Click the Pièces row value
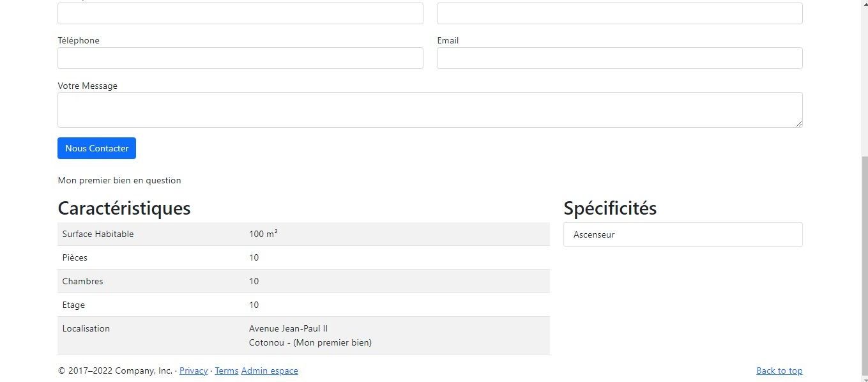Screen dimensions: 868x382 pyautogui.click(x=254, y=257)
